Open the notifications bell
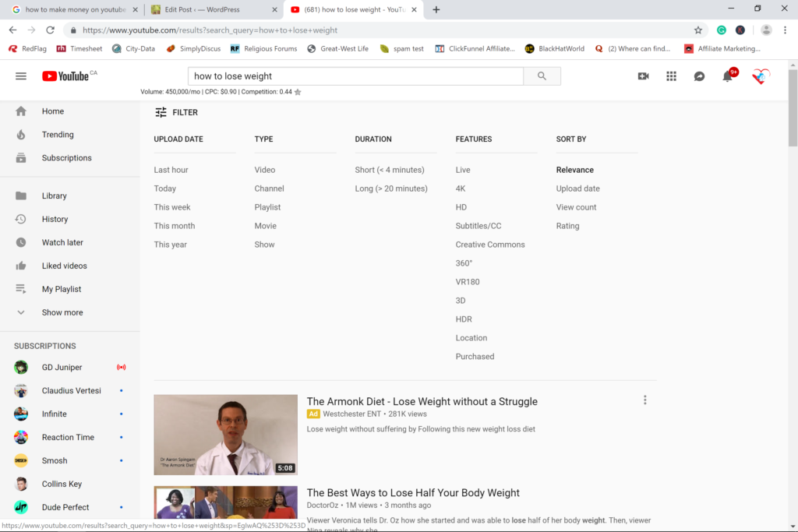Screen dimensions: 798x532 [x=728, y=76]
